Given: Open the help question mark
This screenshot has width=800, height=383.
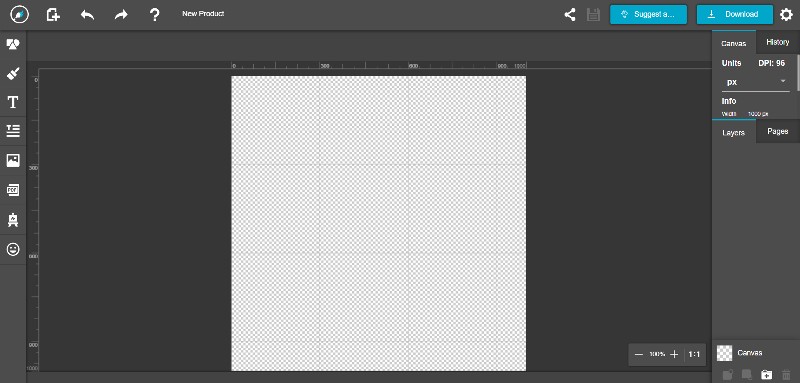Looking at the screenshot, I should click(x=155, y=14).
